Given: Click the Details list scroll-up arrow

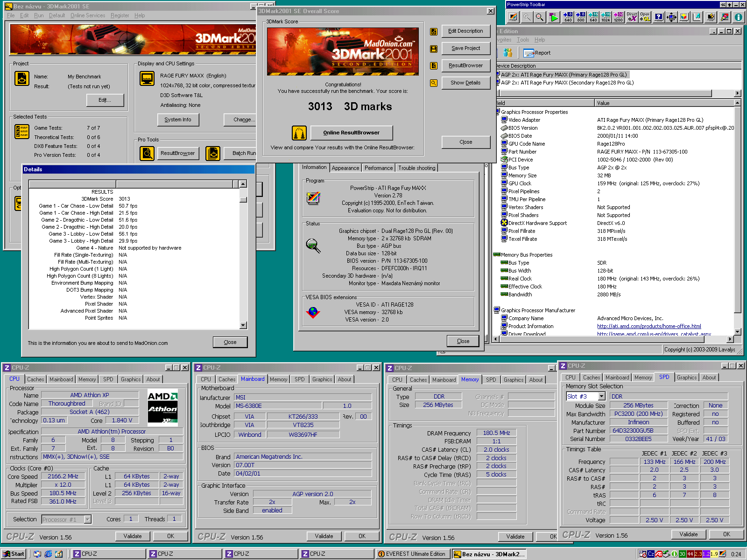Looking at the screenshot, I should pos(243,184).
